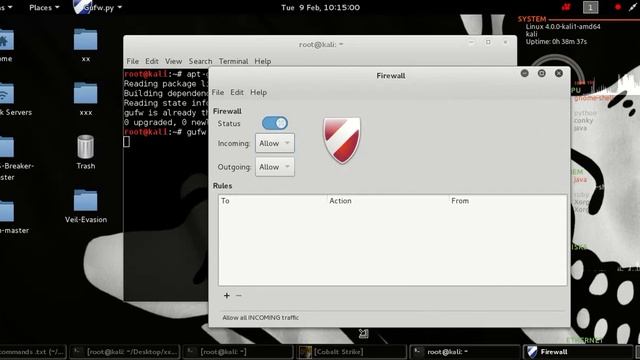Click the Action column header

pyautogui.click(x=388, y=201)
